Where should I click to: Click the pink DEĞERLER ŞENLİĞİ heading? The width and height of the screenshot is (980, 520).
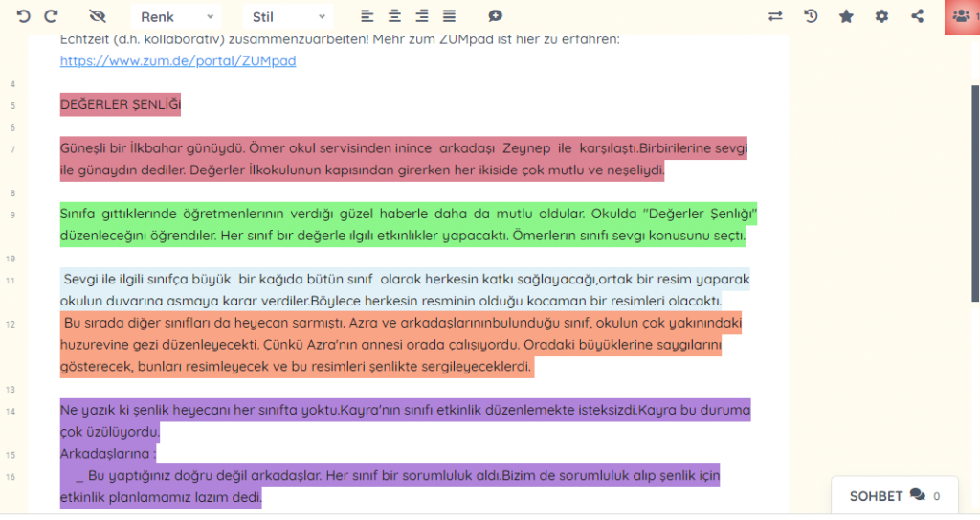[121, 104]
